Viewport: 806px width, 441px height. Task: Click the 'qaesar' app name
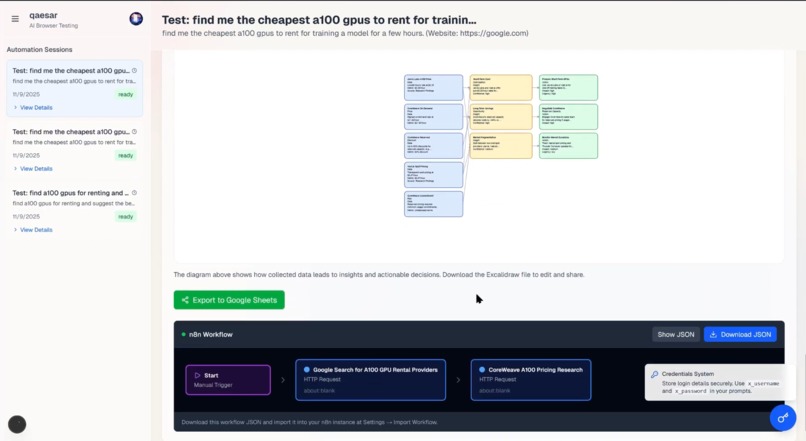point(43,15)
